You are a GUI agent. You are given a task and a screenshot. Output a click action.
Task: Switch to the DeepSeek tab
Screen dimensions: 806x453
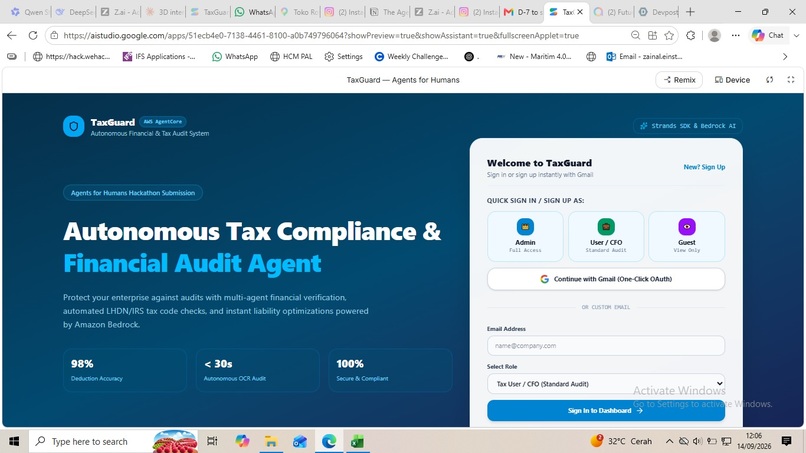click(74, 12)
